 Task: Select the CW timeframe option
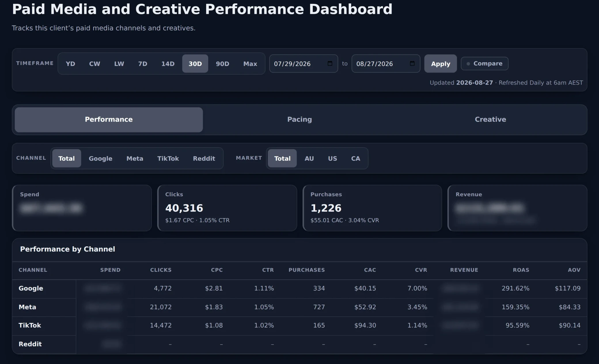(94, 64)
